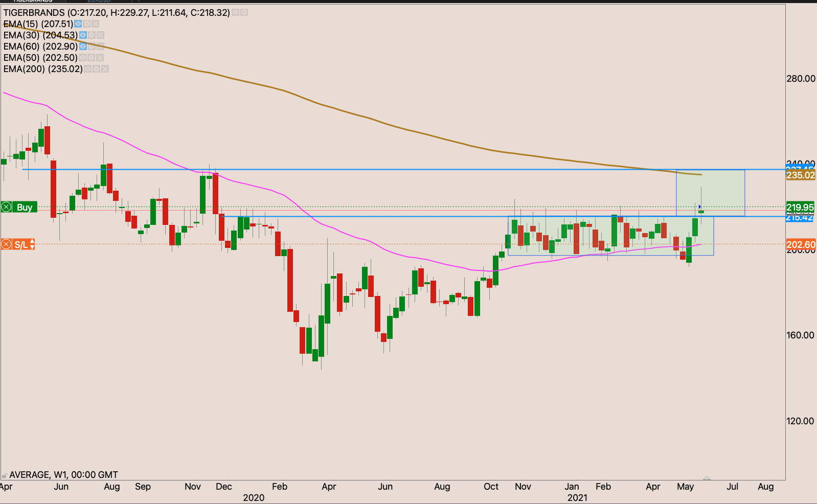Switch to the EURUSD chart tab

(x=99, y=1)
